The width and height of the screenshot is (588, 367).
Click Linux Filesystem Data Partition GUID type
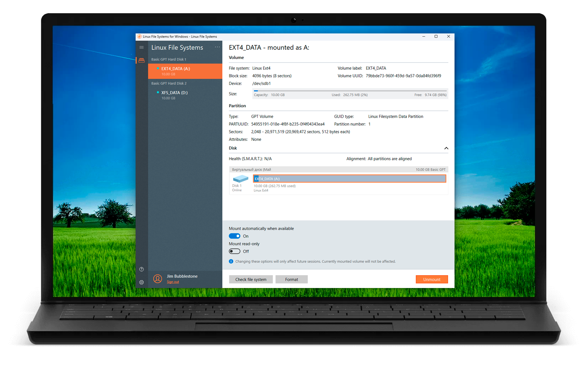[x=396, y=117]
